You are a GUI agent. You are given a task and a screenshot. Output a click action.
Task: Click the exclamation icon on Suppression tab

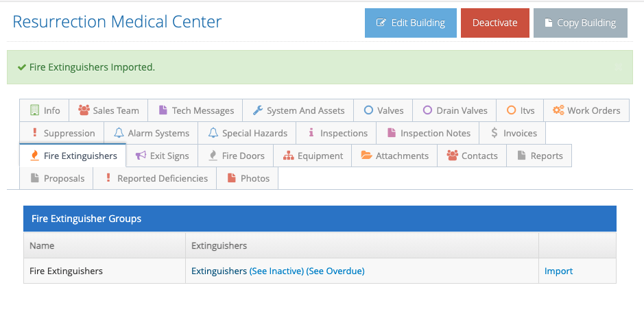[35, 132]
